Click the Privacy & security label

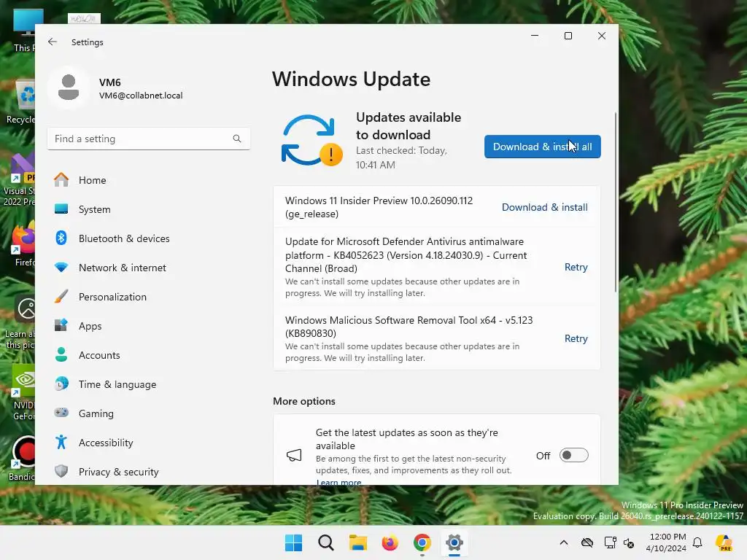tap(119, 472)
